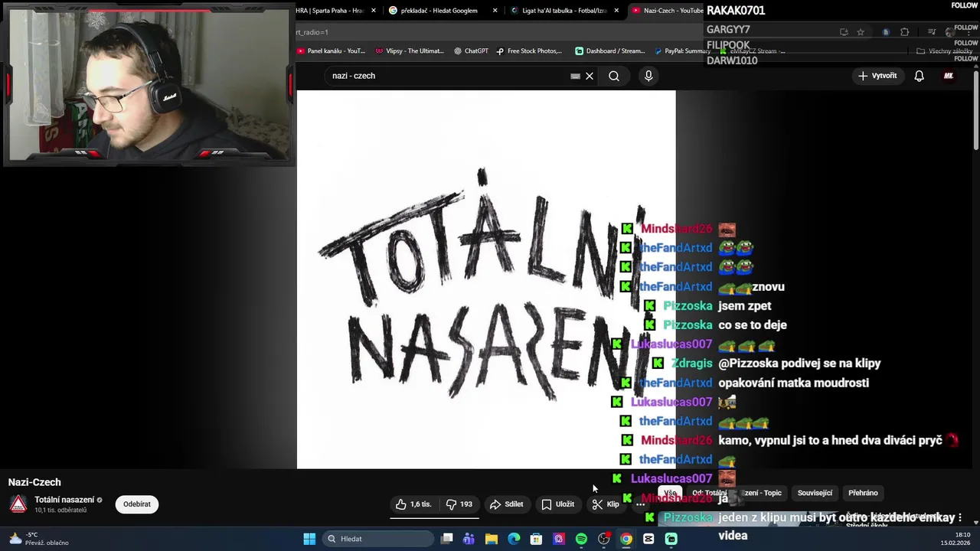The image size is (980, 551).
Task: Close the překladač Google tab
Action: coord(495,11)
